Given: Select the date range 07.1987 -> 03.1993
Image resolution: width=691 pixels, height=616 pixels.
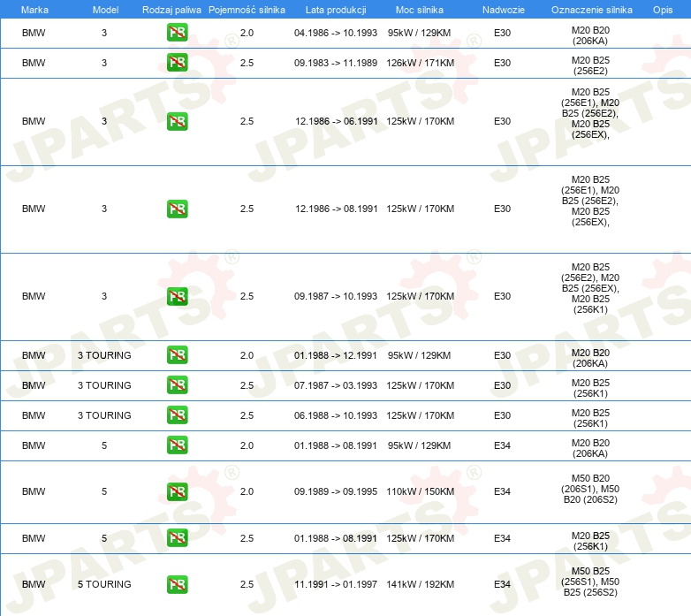Looking at the screenshot, I should tap(336, 385).
